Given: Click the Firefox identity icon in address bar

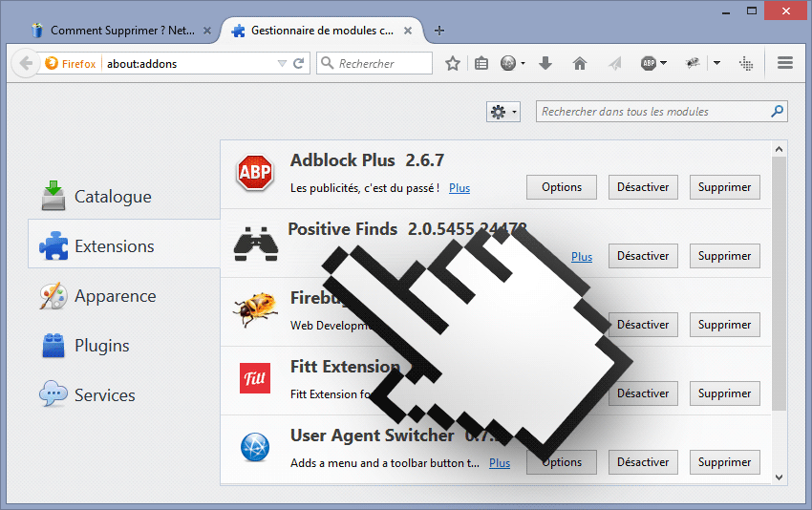Looking at the screenshot, I should 52,63.
